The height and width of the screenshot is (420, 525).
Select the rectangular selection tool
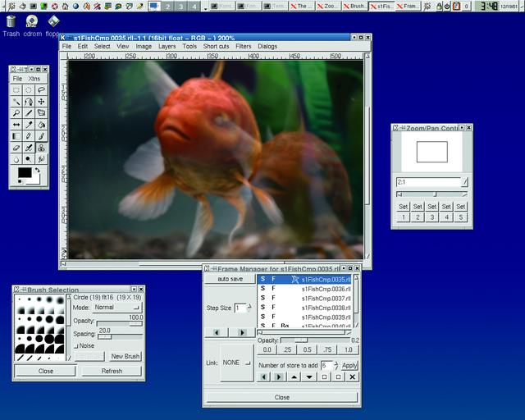click(x=16, y=89)
